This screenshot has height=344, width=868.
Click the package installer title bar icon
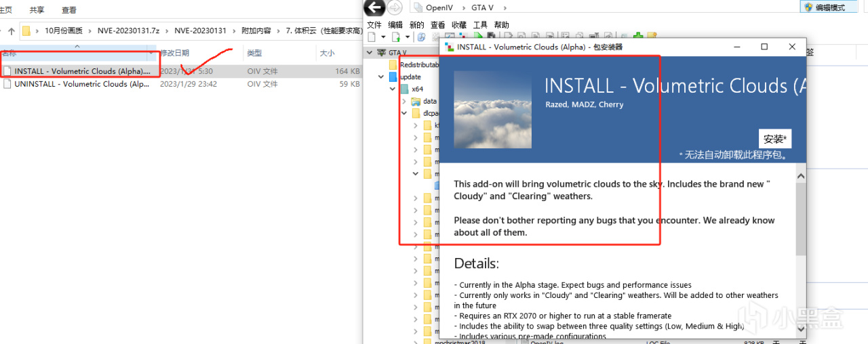click(450, 47)
